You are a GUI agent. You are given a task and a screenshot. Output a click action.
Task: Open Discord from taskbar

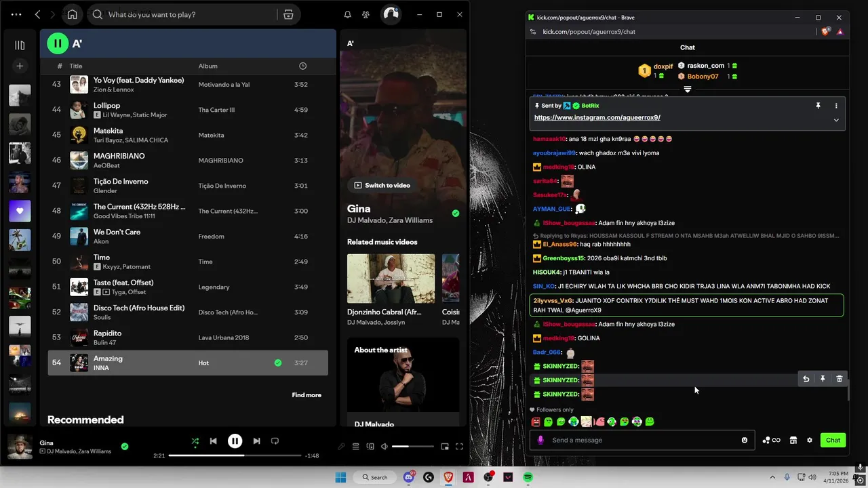click(409, 477)
